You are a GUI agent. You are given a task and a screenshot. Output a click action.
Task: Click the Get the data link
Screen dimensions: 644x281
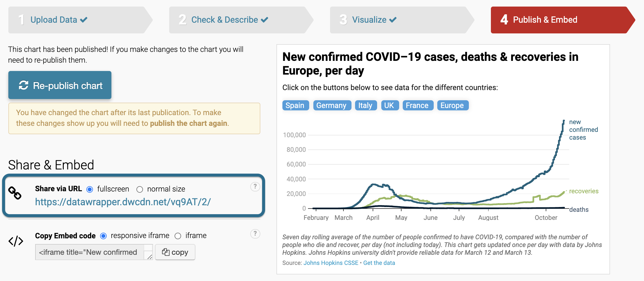pos(379,263)
